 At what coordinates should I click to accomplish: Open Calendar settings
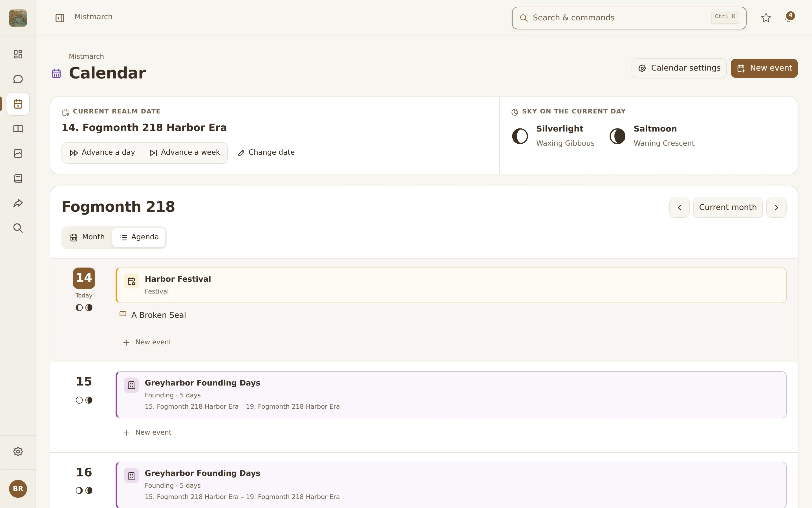[x=679, y=68]
